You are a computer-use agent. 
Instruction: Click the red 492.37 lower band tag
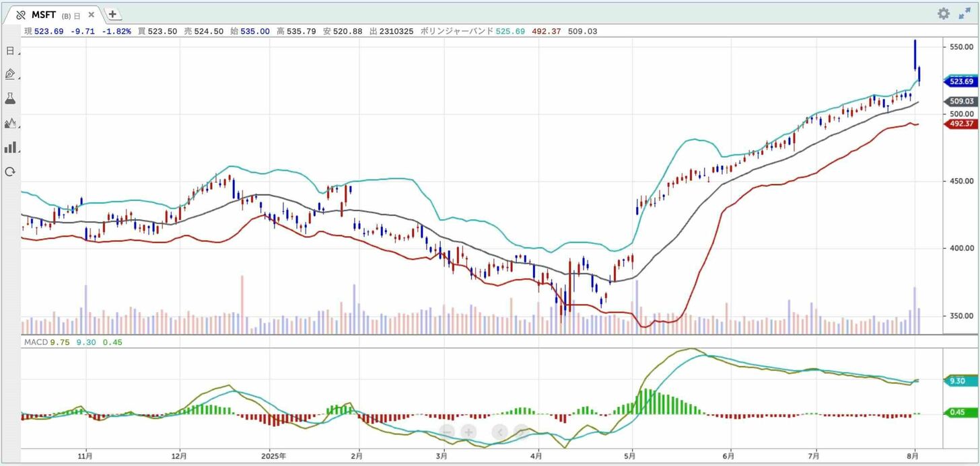[962, 124]
